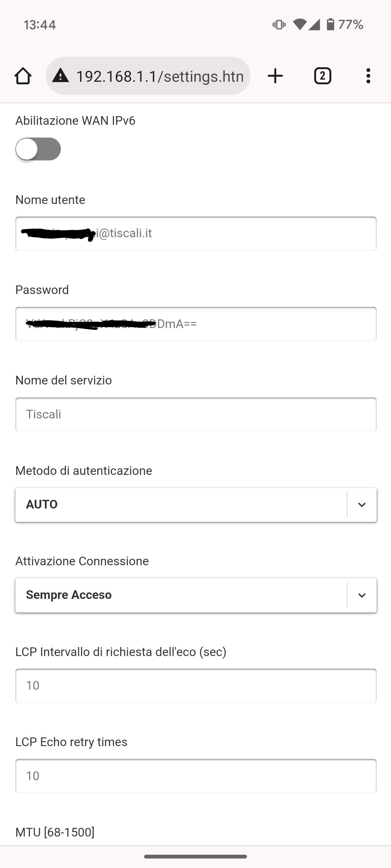Viewport: 391px width, 868px height.
Task: Select the Nome del servizio field
Action: tap(195, 414)
